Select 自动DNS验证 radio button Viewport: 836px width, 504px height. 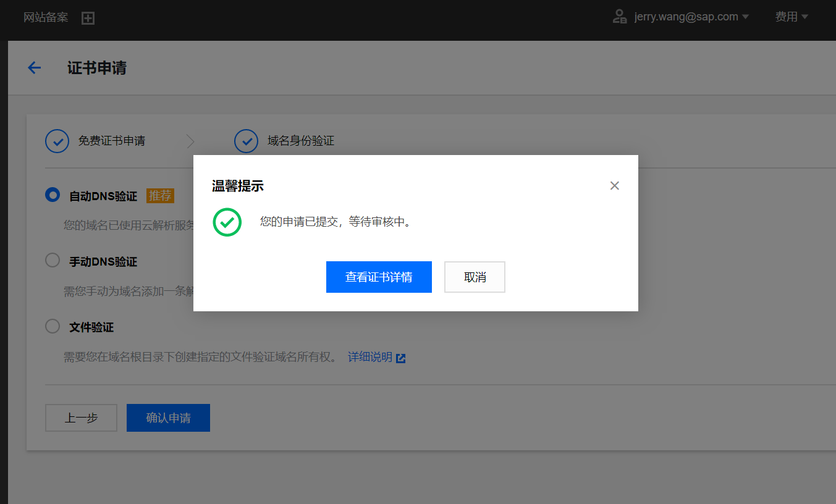click(x=53, y=195)
